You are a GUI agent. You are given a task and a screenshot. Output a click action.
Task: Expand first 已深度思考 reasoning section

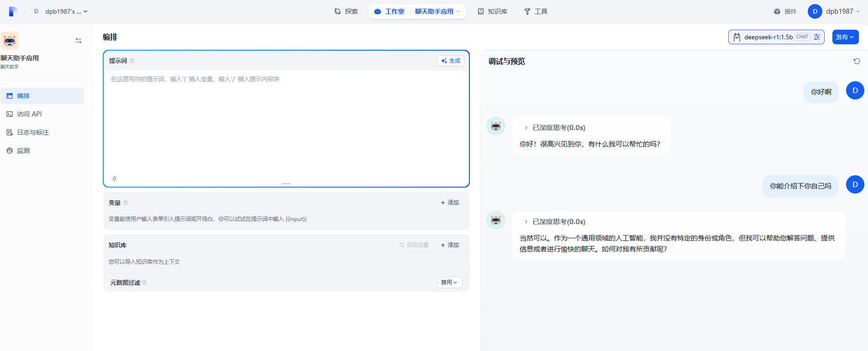pyautogui.click(x=526, y=128)
